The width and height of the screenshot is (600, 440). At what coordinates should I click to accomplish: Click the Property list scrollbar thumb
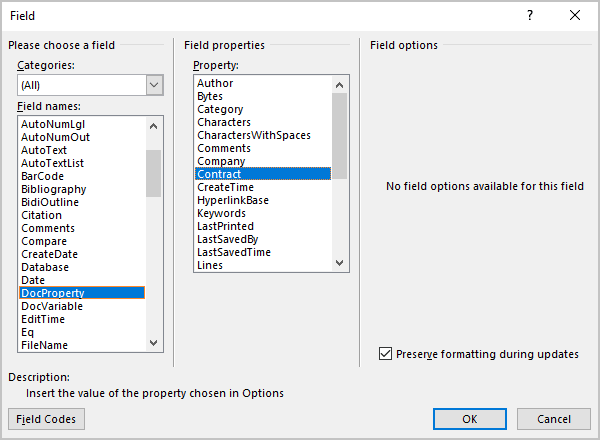339,136
